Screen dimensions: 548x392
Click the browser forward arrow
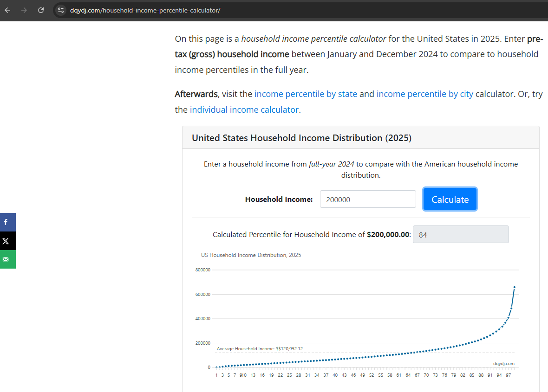click(24, 10)
